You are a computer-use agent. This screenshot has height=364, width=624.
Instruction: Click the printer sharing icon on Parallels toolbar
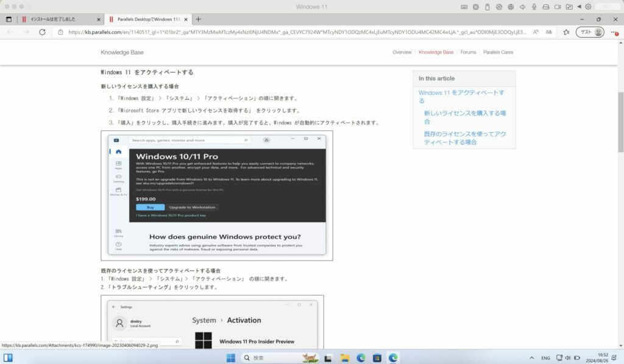point(545,7)
